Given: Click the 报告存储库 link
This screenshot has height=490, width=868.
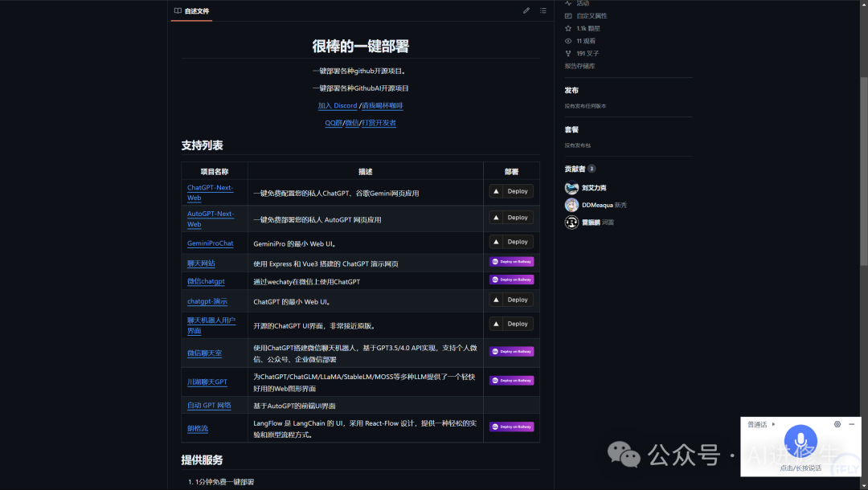Looking at the screenshot, I should pos(579,66).
